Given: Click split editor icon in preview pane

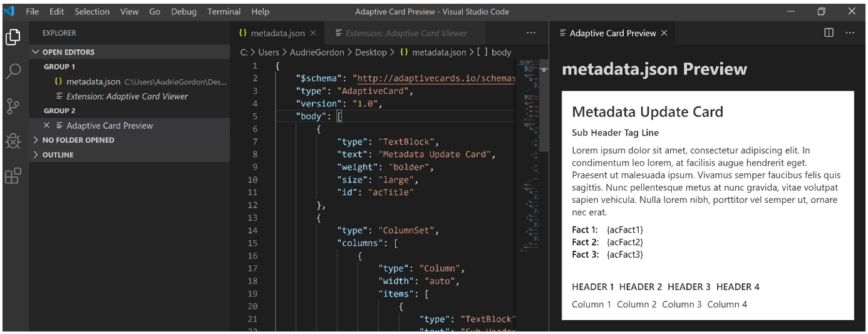Looking at the screenshot, I should [829, 33].
